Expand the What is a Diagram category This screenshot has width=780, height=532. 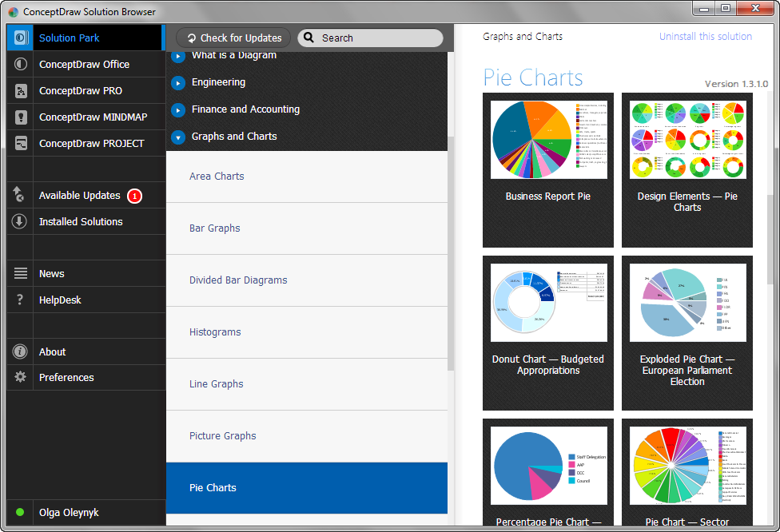pos(178,56)
